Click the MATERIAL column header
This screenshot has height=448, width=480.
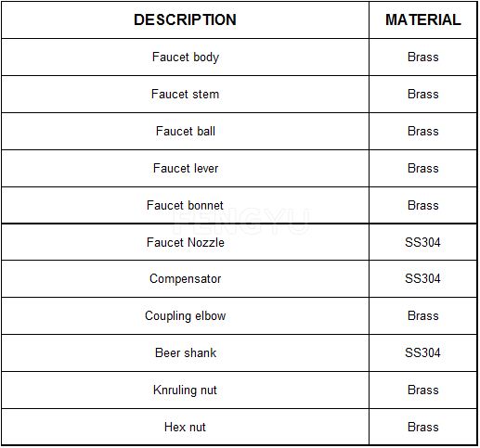423,19
